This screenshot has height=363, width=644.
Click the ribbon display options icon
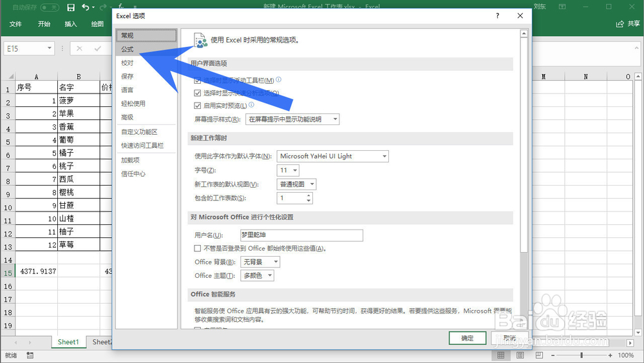[562, 6]
